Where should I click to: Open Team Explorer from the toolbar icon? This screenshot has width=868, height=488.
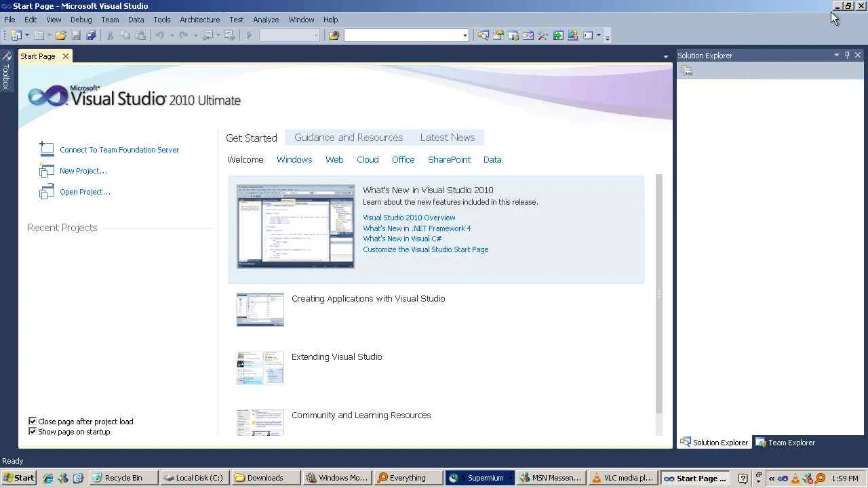[513, 35]
